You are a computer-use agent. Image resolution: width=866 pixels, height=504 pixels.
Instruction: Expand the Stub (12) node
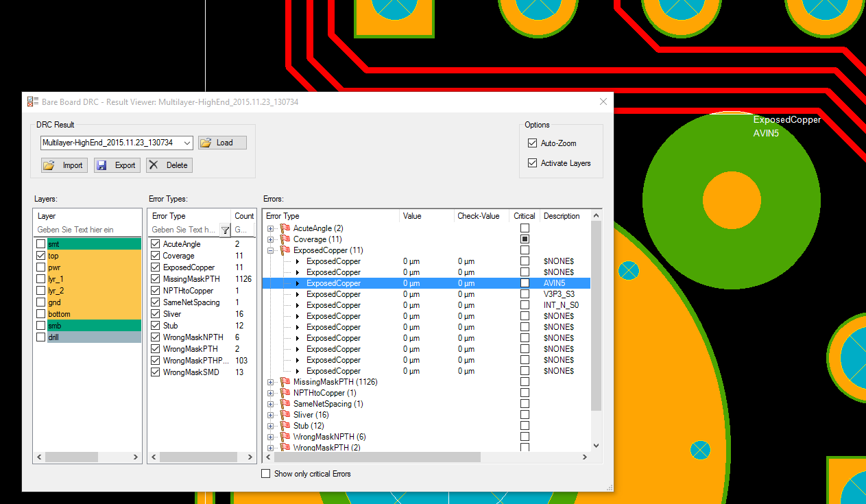coord(271,426)
